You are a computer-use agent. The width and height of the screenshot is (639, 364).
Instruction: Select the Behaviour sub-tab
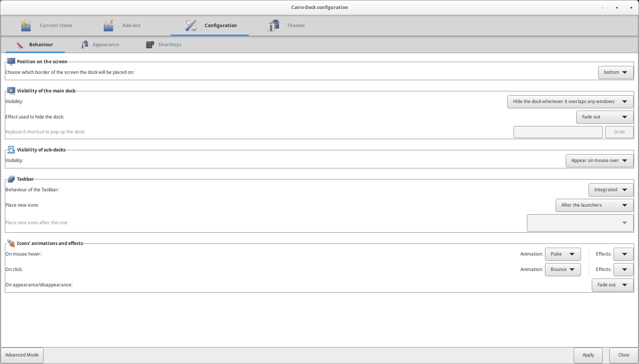pyautogui.click(x=35, y=45)
